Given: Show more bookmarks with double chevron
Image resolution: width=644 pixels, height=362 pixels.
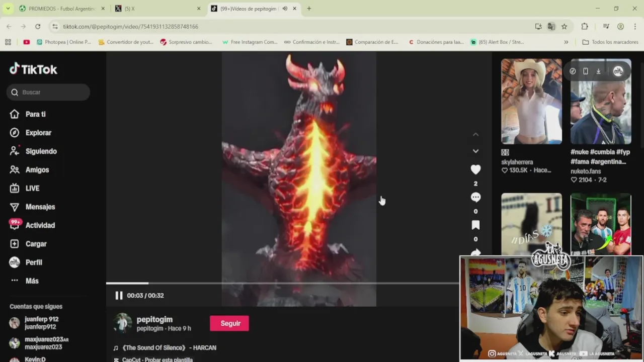Looking at the screenshot, I should click(566, 42).
